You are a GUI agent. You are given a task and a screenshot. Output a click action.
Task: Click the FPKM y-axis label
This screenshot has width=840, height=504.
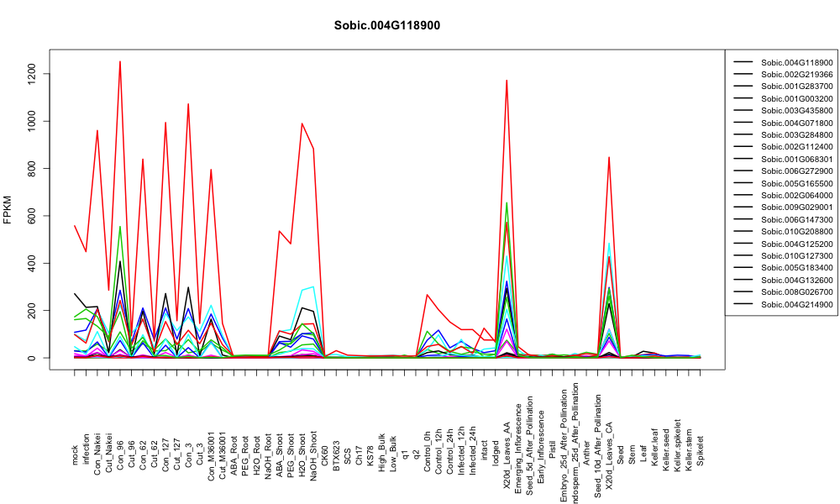point(8,209)
